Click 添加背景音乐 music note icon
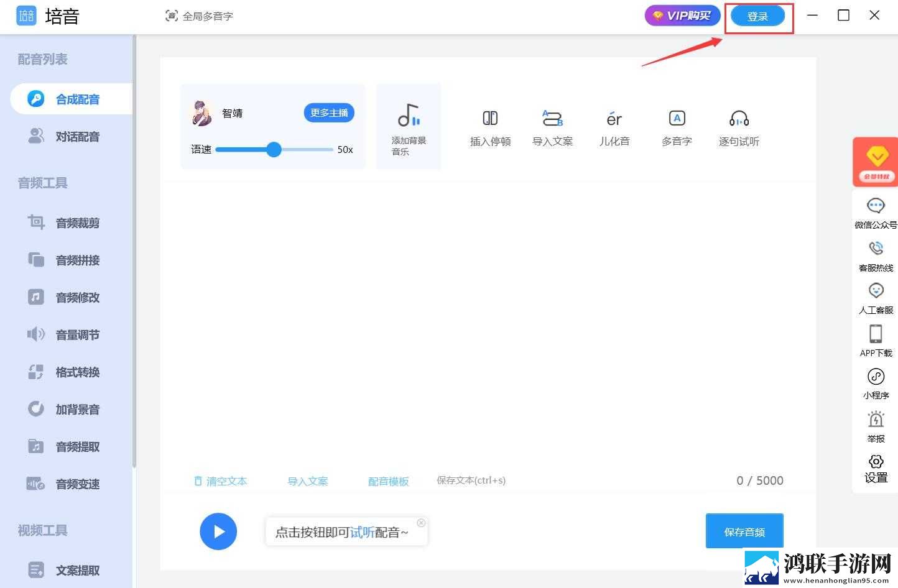Viewport: 898px width, 588px height. pyautogui.click(x=409, y=116)
